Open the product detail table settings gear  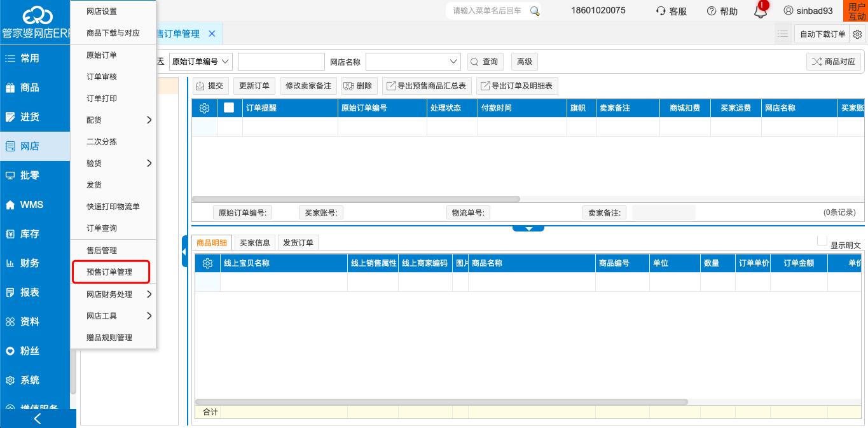tap(207, 263)
